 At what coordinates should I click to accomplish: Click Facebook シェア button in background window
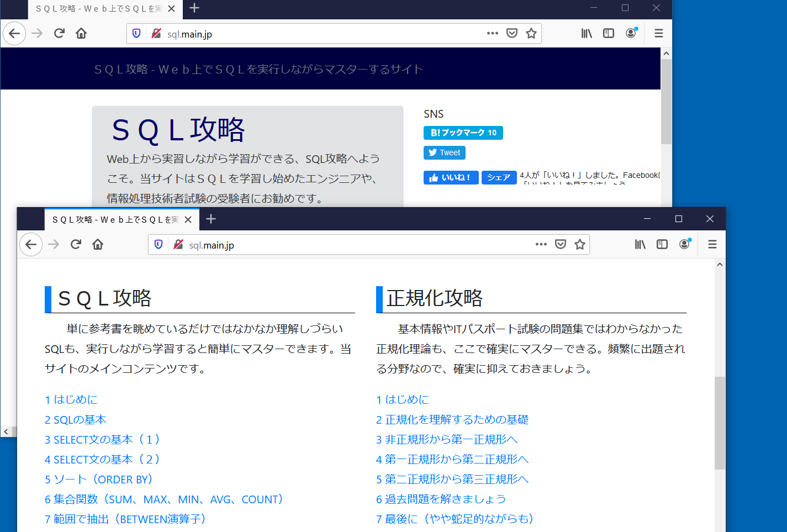(x=499, y=177)
